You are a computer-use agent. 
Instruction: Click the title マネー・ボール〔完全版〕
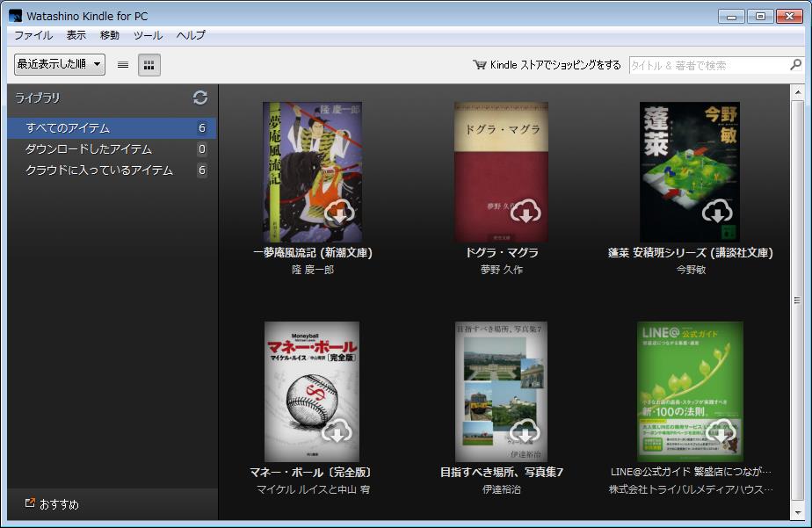point(312,472)
